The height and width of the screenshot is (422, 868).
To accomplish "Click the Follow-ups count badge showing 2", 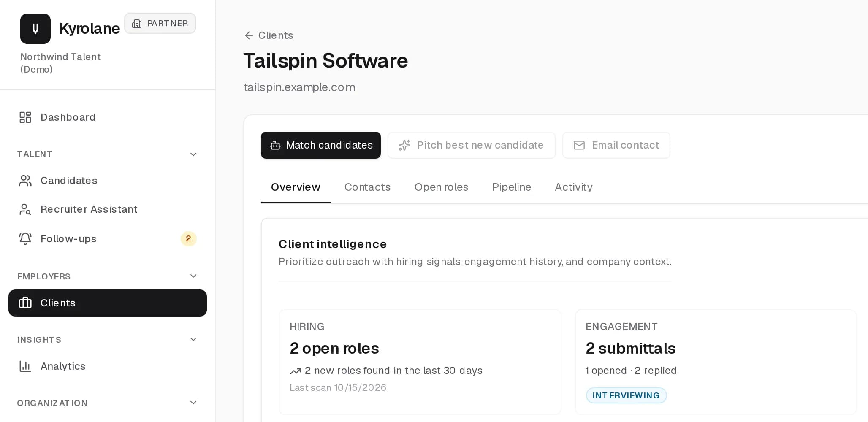I will tap(189, 239).
